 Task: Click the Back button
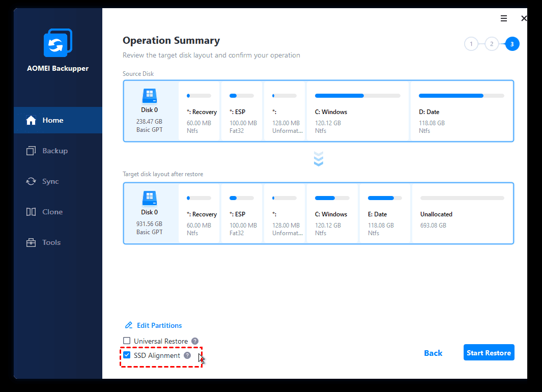(x=433, y=353)
